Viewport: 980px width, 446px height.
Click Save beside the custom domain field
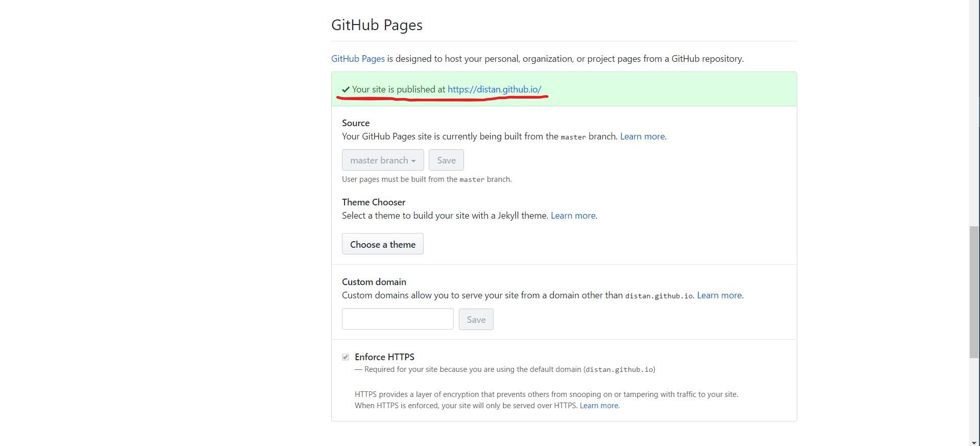[x=476, y=319]
